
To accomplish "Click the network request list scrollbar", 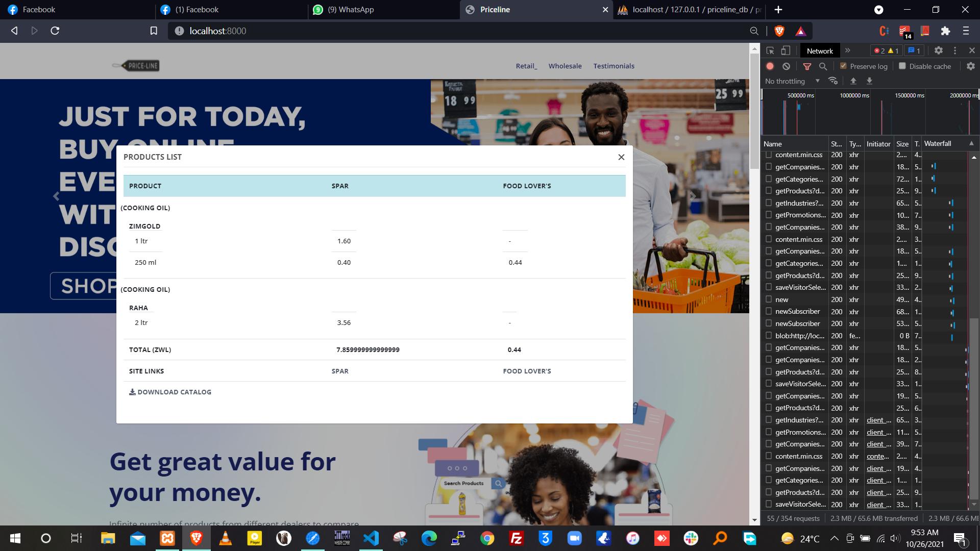I will (974, 408).
